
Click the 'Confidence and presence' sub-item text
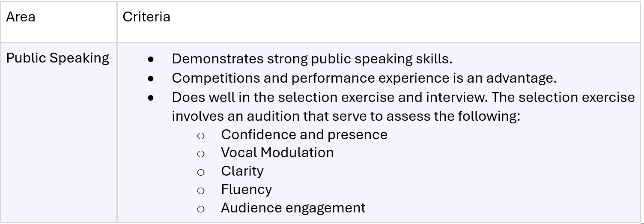304,134
